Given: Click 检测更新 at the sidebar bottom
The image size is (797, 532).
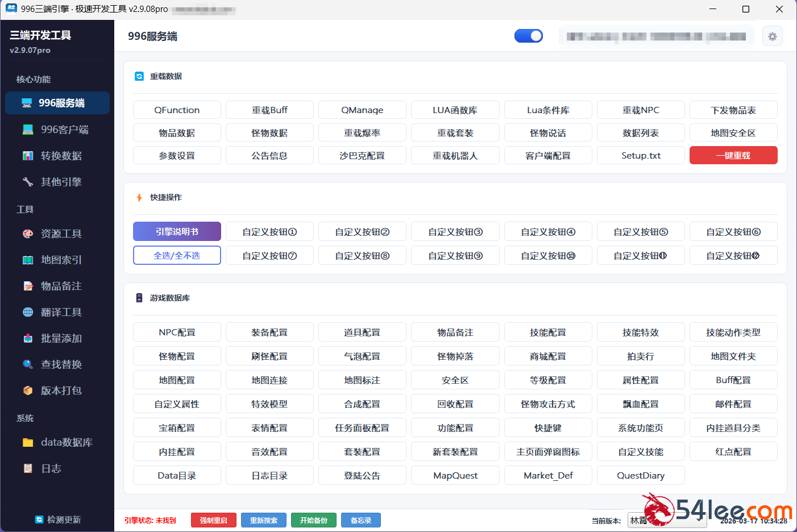Looking at the screenshot, I should (58, 519).
